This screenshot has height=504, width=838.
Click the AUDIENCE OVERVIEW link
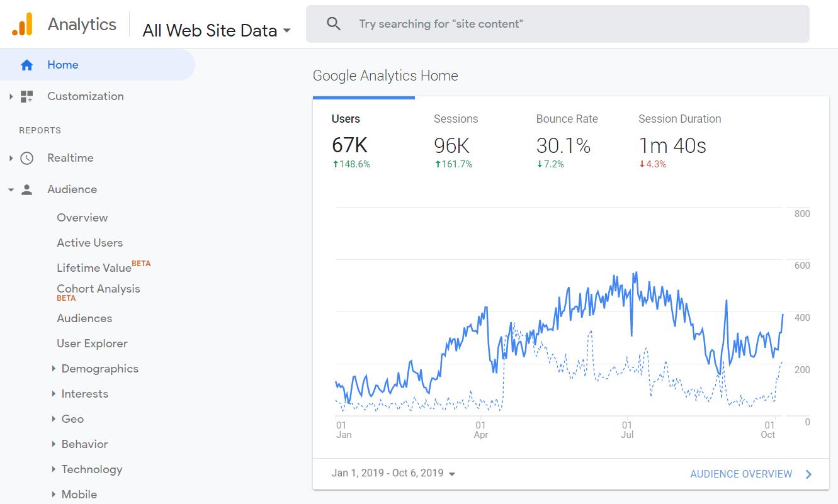741,474
